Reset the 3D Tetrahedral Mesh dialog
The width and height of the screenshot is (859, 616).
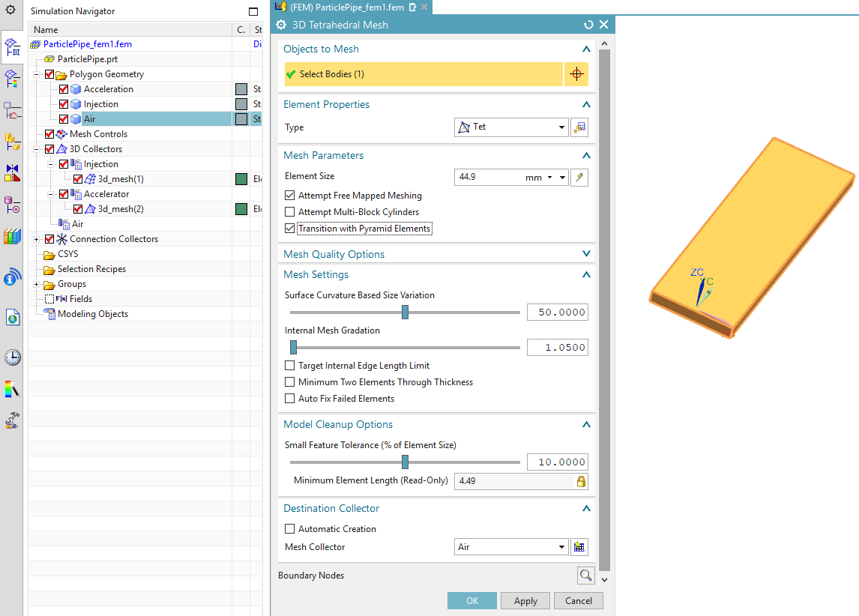click(588, 25)
